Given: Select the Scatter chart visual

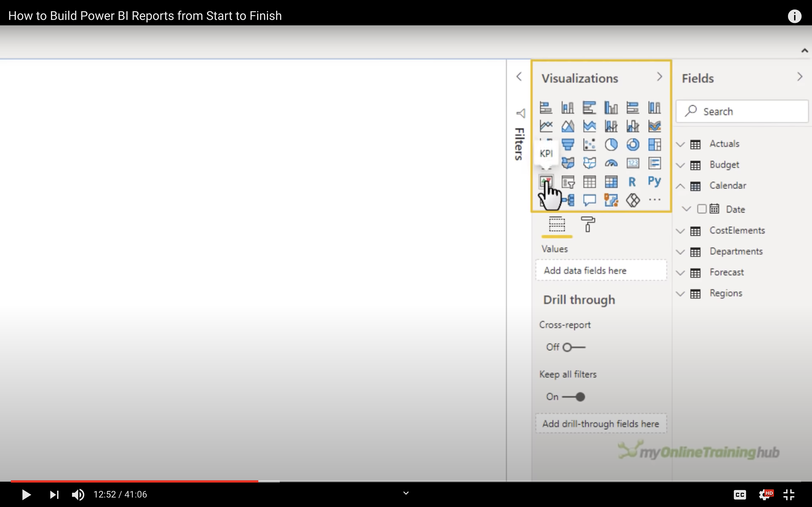Looking at the screenshot, I should pos(589,145).
